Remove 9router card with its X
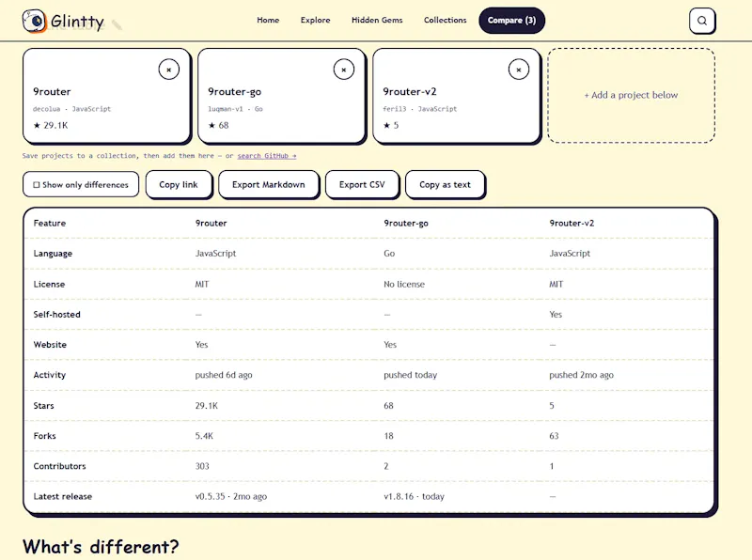The width and height of the screenshot is (752, 560). point(169,70)
